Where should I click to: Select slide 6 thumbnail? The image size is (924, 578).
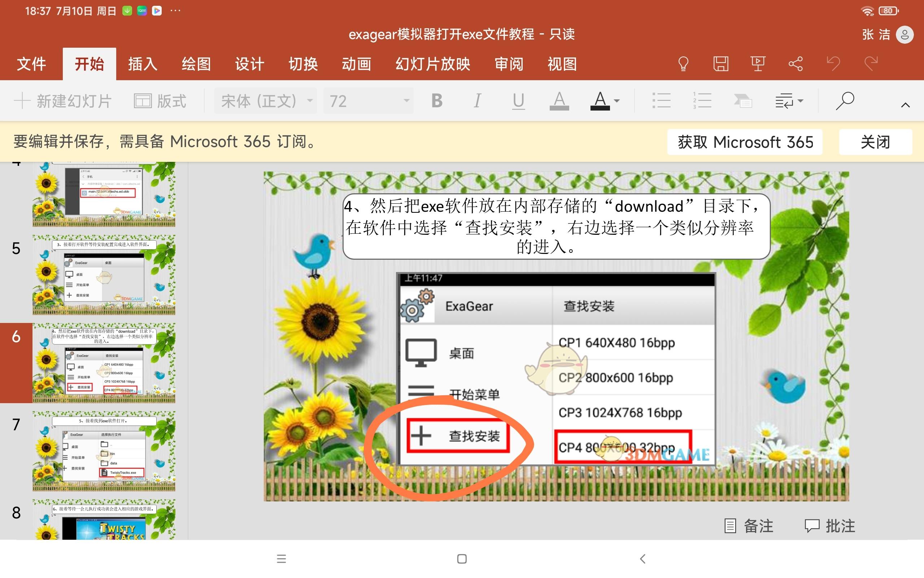[x=104, y=363]
